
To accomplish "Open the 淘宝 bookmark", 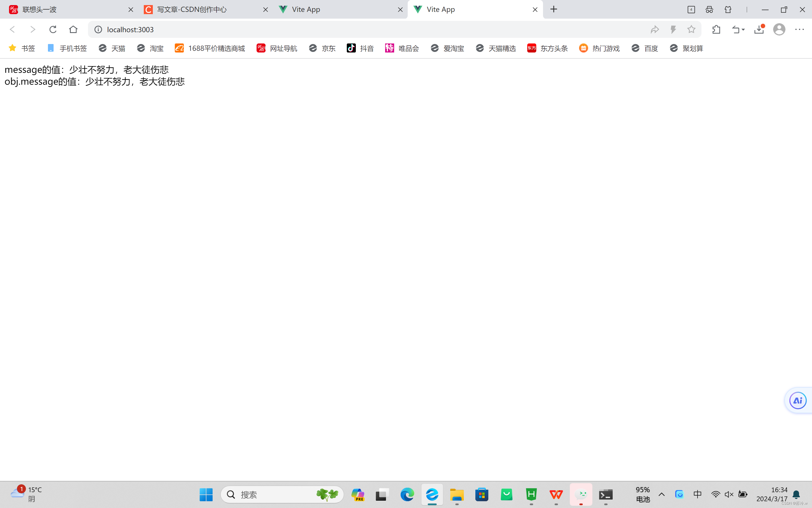I will 150,48.
